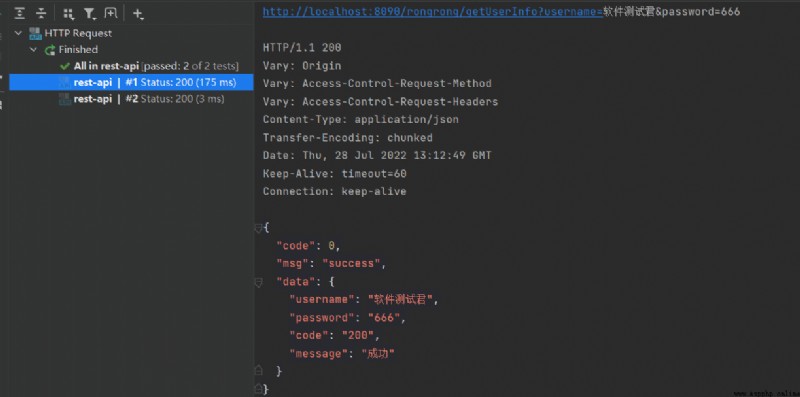Click the "message": "成功" JSON line
The image size is (800, 397).
tap(342, 354)
